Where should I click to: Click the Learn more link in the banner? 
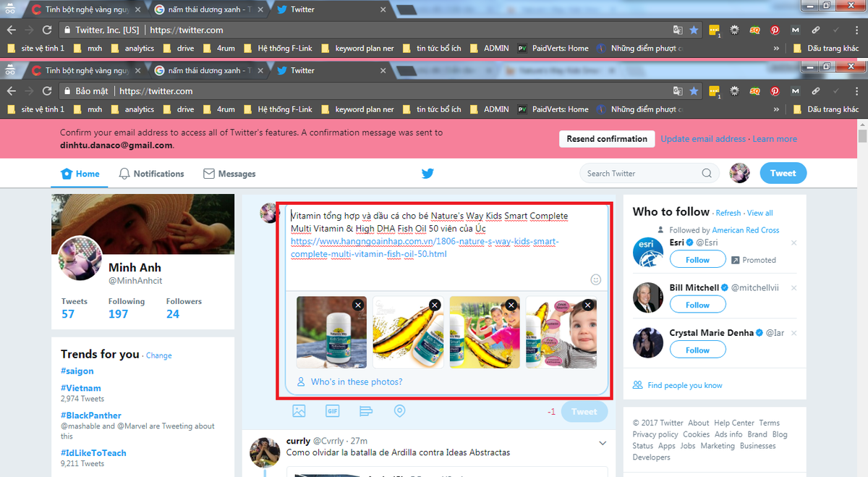click(775, 139)
